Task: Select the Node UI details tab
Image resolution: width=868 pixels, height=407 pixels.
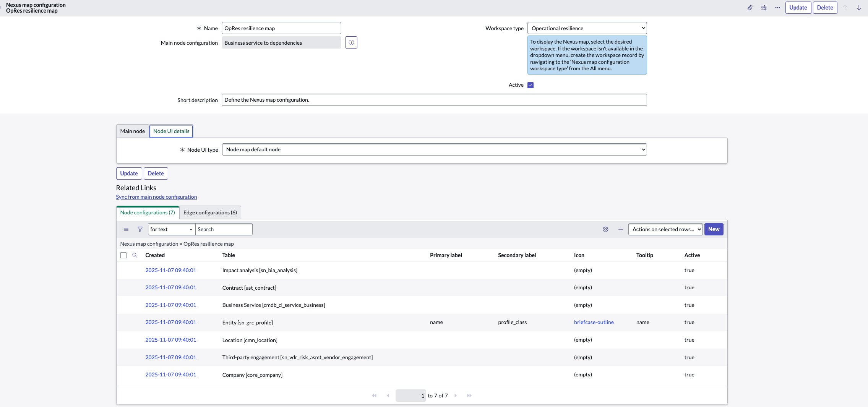Action: pyautogui.click(x=171, y=131)
